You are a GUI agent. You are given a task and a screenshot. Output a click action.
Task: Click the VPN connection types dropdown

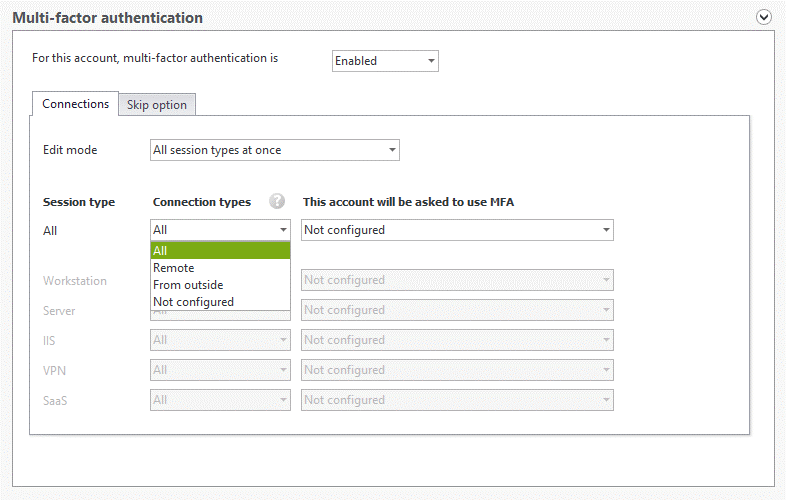pos(221,370)
